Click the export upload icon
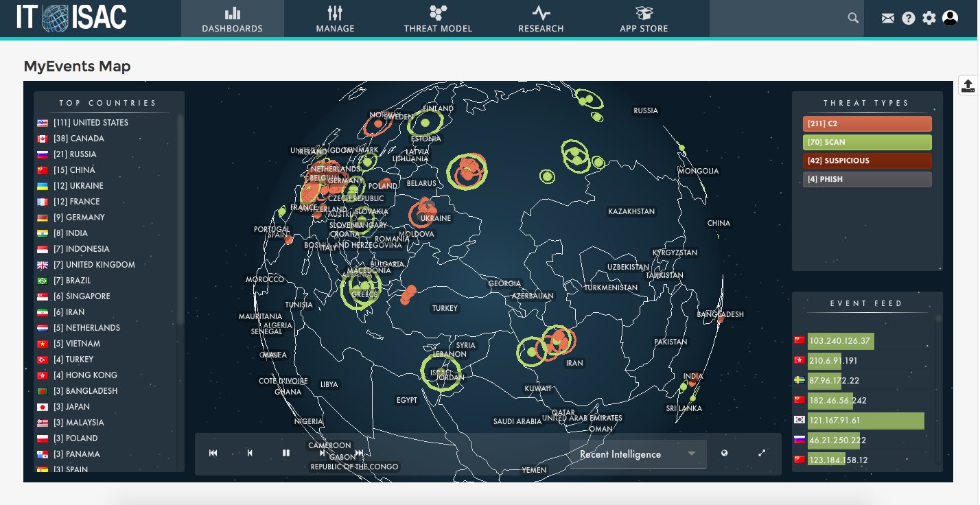 pyautogui.click(x=968, y=85)
